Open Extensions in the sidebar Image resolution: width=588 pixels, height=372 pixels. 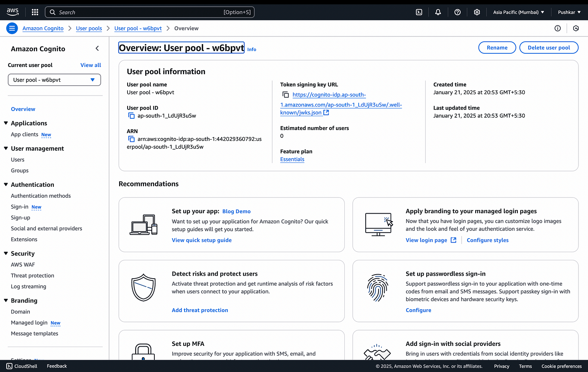click(x=24, y=239)
